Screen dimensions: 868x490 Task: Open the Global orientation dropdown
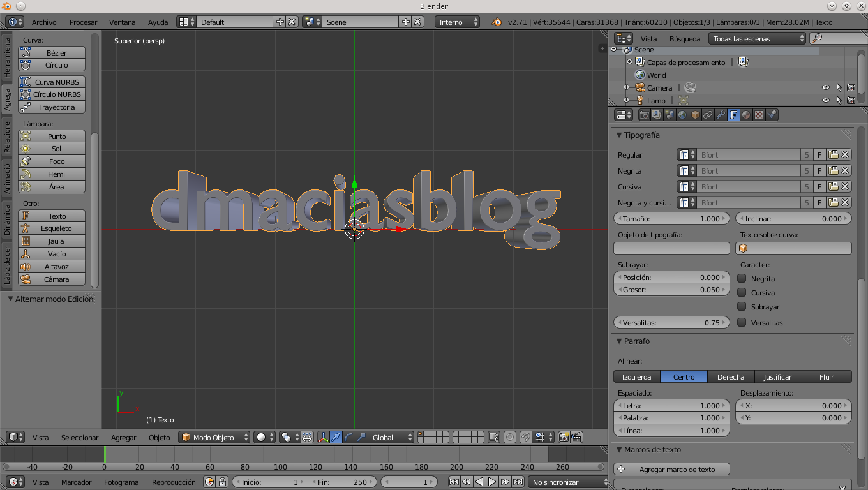pos(392,437)
